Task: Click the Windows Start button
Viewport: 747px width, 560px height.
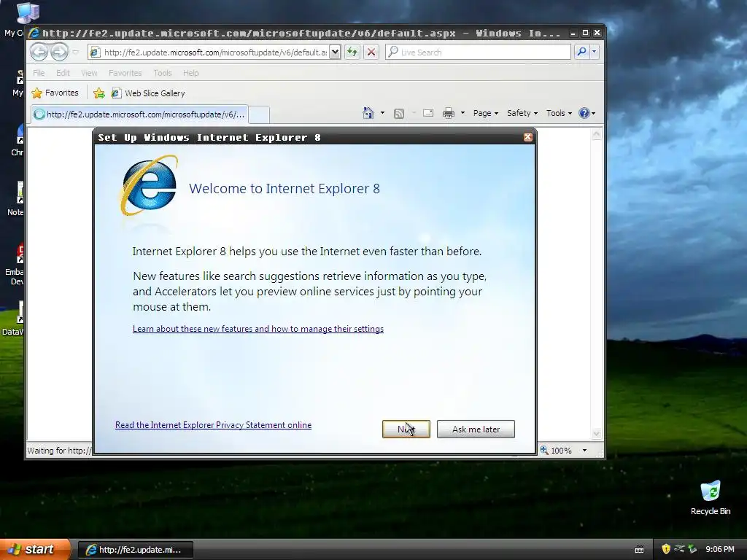Action: 34,549
